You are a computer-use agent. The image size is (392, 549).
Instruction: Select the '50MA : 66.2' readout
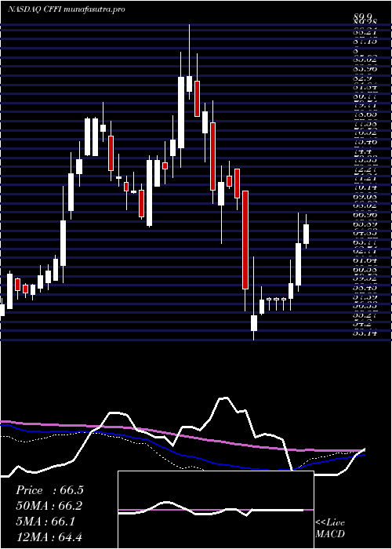click(x=49, y=506)
